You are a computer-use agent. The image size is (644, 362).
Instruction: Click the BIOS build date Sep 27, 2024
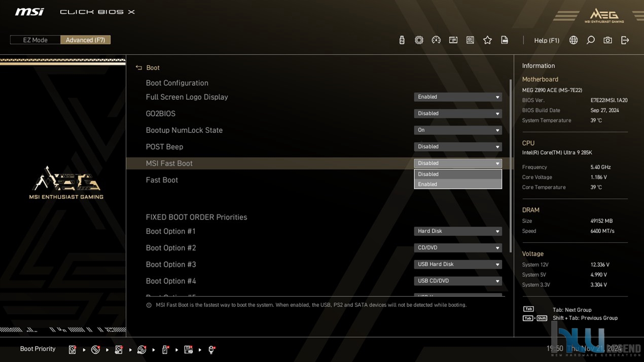(604, 111)
